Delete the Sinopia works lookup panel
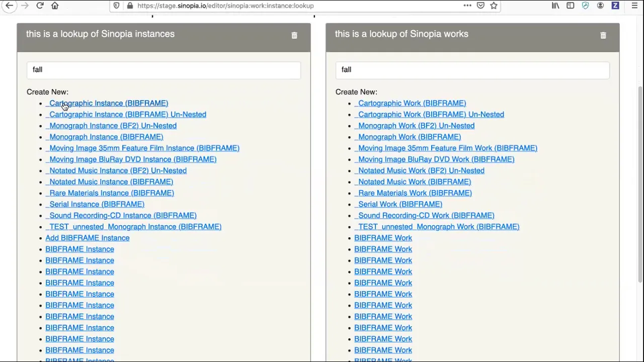The width and height of the screenshot is (644, 362). click(x=603, y=35)
